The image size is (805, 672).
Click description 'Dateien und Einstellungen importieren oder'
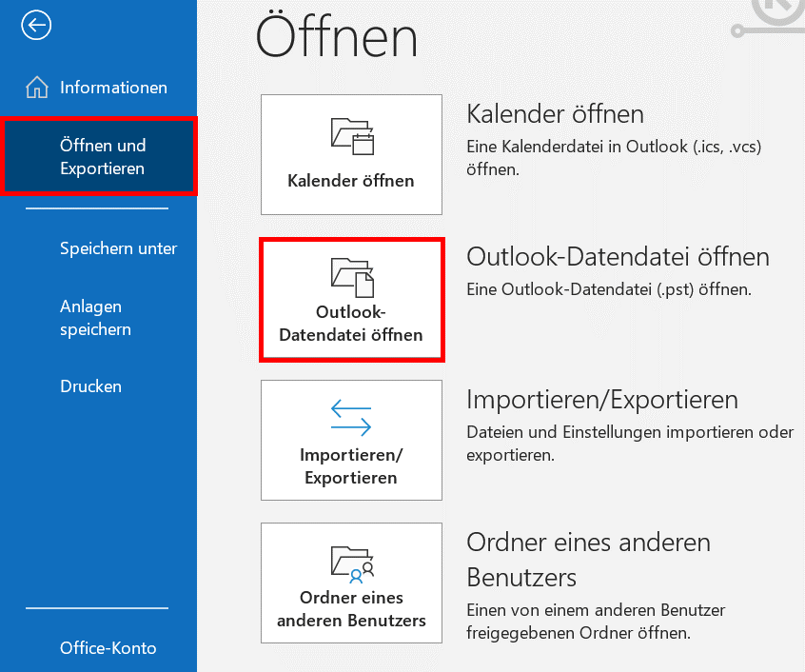pos(630,432)
